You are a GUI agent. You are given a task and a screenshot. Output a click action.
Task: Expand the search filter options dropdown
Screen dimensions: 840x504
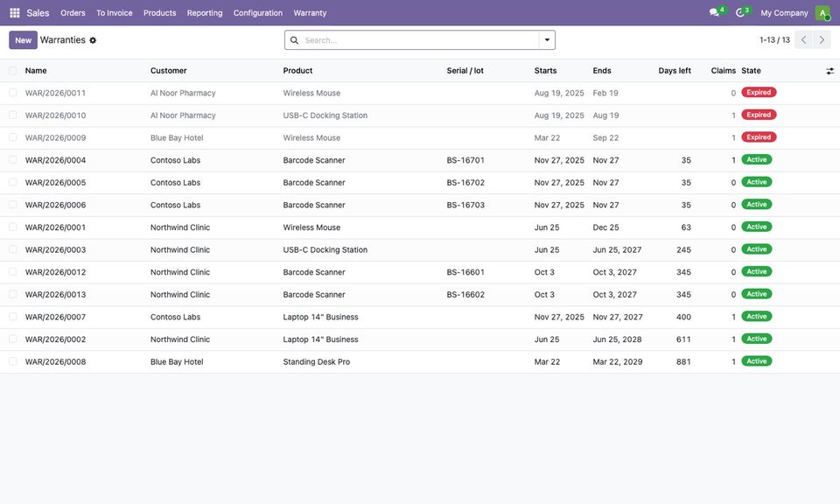(547, 40)
